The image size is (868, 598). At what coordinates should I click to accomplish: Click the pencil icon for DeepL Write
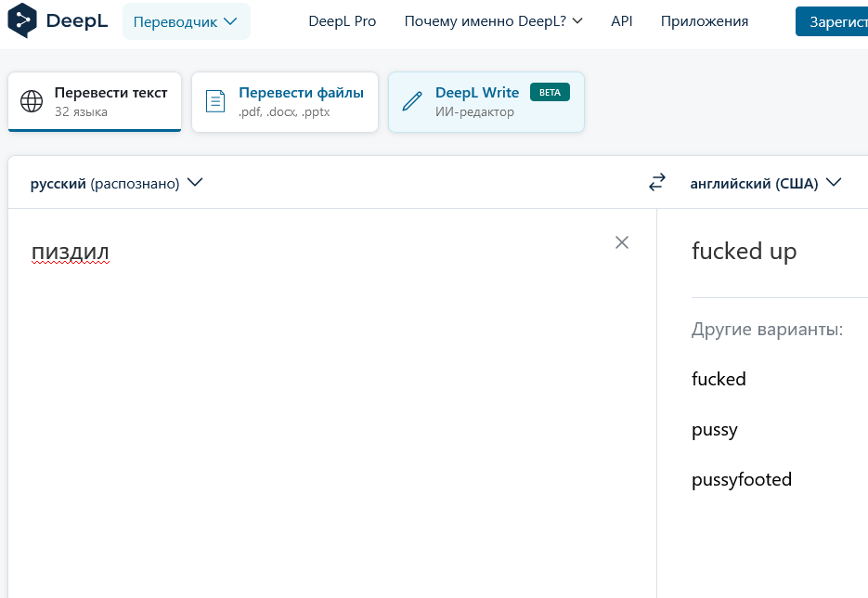point(412,101)
